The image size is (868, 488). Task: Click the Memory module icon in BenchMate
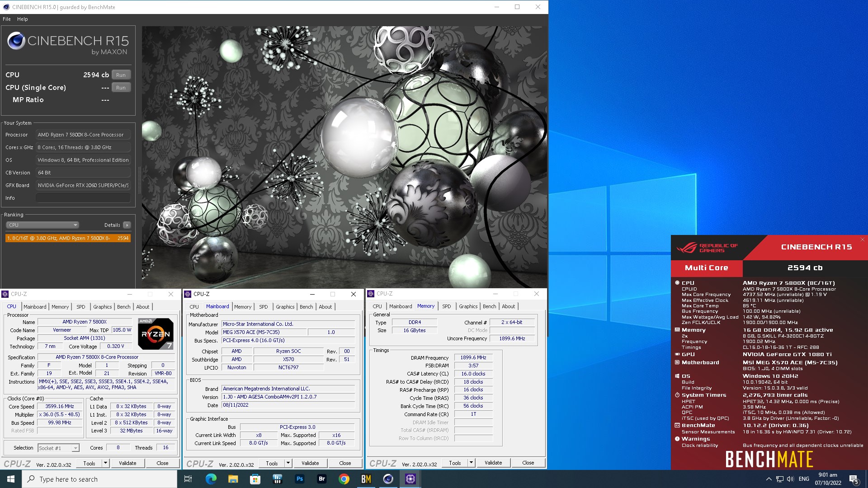[x=677, y=330]
